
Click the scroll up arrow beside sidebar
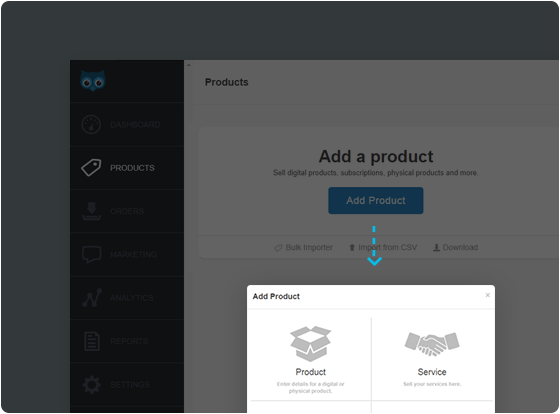pos(189,65)
